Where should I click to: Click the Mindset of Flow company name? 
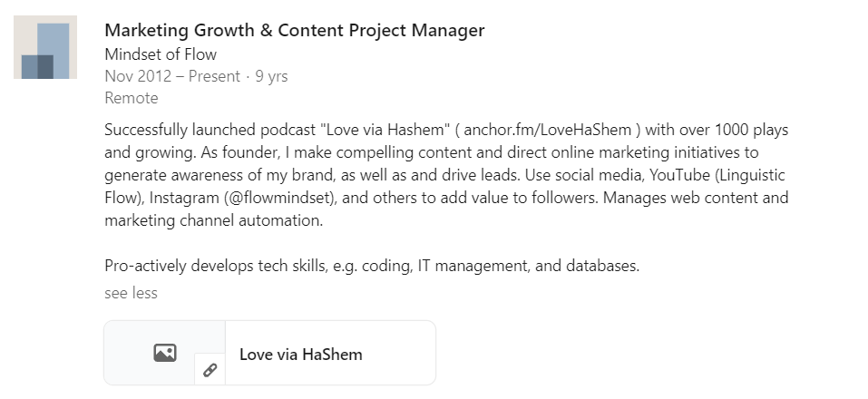click(x=161, y=54)
